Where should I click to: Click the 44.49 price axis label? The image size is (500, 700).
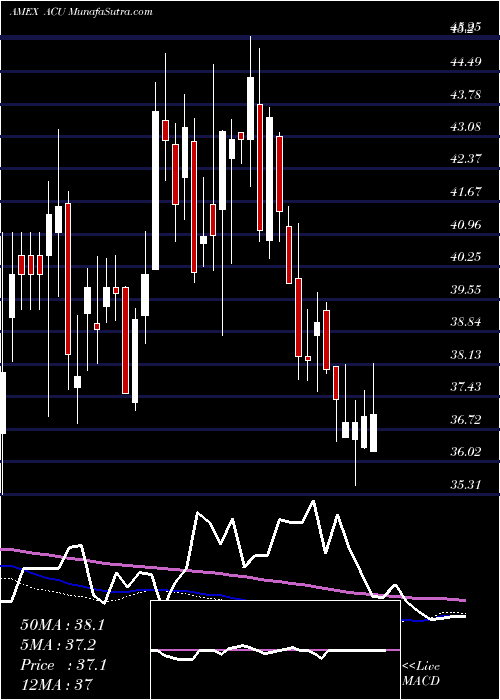pyautogui.click(x=466, y=61)
